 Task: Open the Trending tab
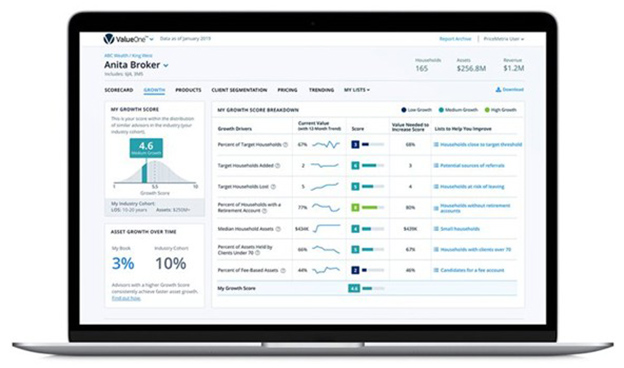pos(322,90)
